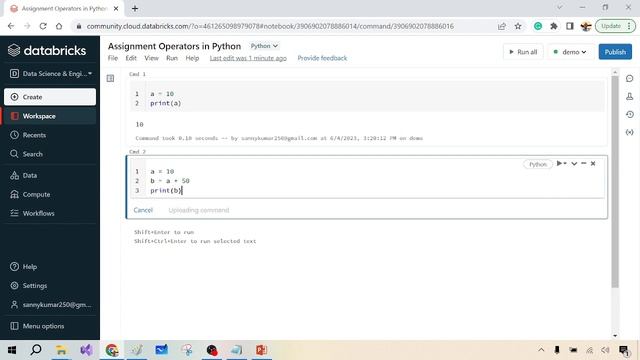
Task: Click the notebook vertical scrollbar
Action: point(615,182)
